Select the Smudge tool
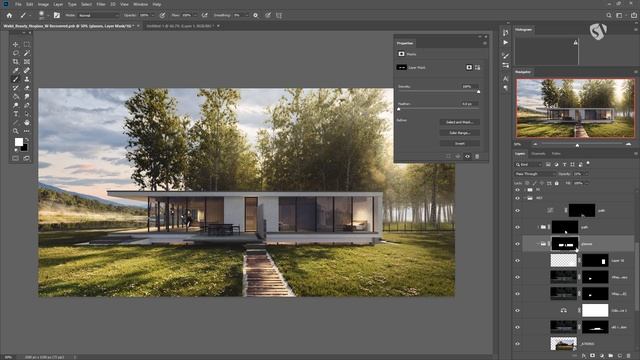 tap(27, 97)
